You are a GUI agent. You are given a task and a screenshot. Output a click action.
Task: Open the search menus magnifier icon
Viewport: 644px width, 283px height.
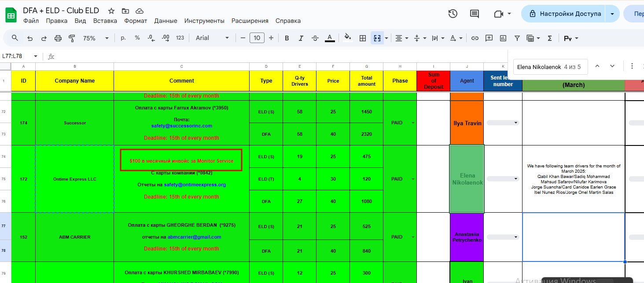point(15,38)
